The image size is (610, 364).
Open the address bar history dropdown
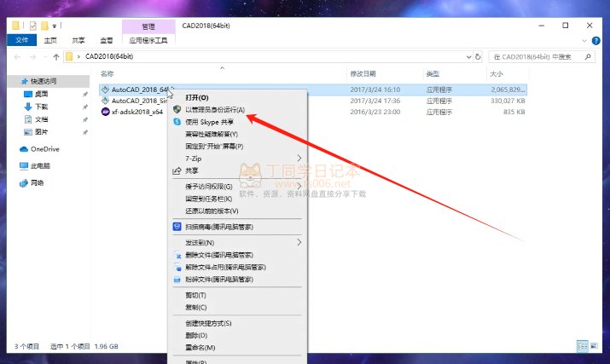click(x=468, y=57)
